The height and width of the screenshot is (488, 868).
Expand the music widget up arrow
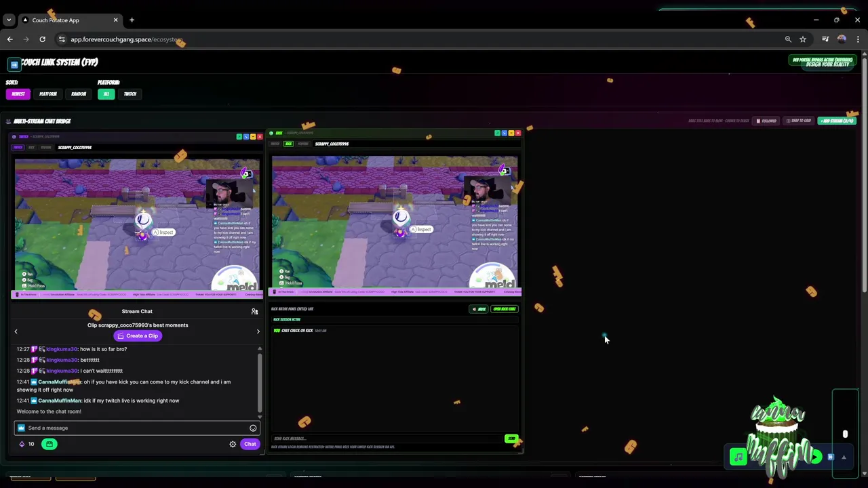pyautogui.click(x=844, y=457)
